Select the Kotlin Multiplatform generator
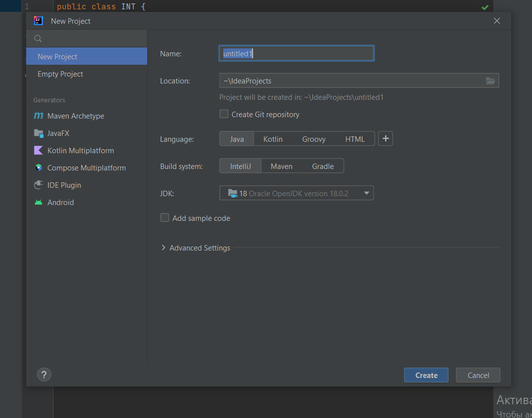Viewport: 532px width, 418px height. pyautogui.click(x=86, y=150)
